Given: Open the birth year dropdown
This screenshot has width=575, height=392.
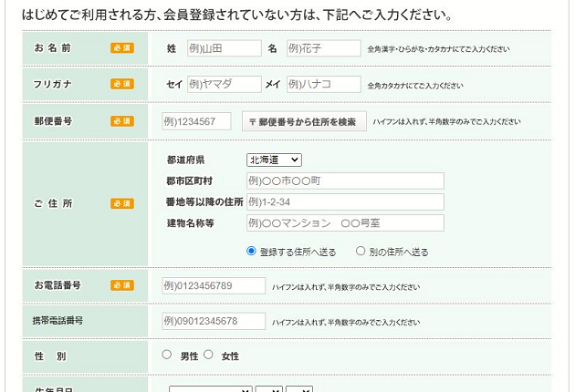Looking at the screenshot, I should coord(210,388).
